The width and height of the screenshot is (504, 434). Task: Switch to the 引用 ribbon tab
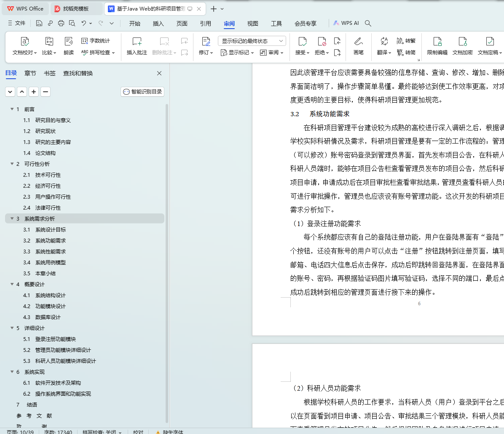pyautogui.click(x=205, y=24)
